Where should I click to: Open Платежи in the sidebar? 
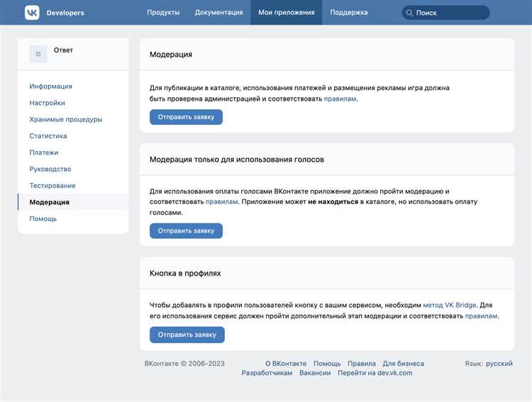[44, 152]
